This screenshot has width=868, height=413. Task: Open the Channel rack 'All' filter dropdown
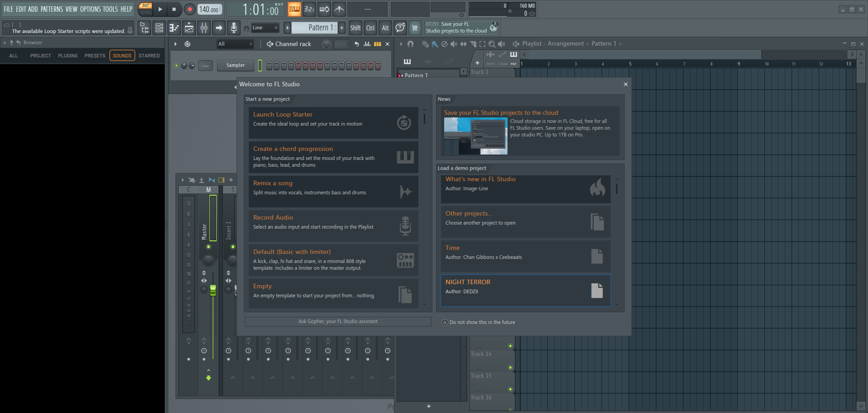pos(235,44)
